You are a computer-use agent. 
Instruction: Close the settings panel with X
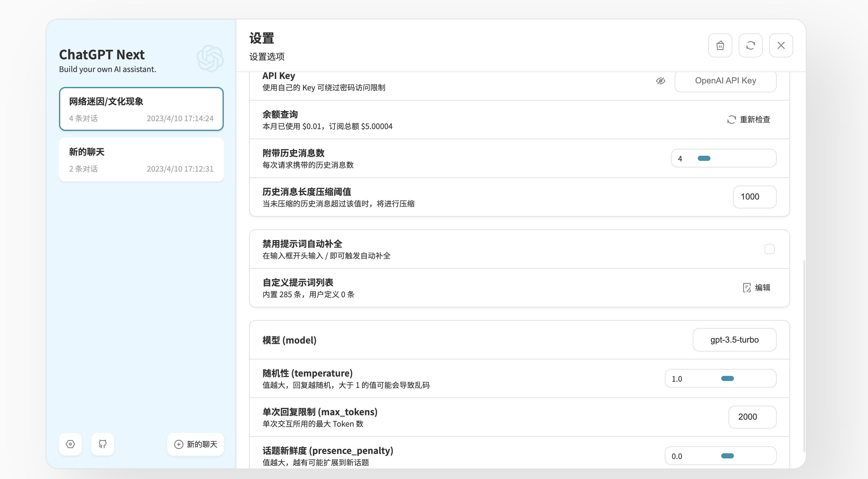pyautogui.click(x=781, y=45)
